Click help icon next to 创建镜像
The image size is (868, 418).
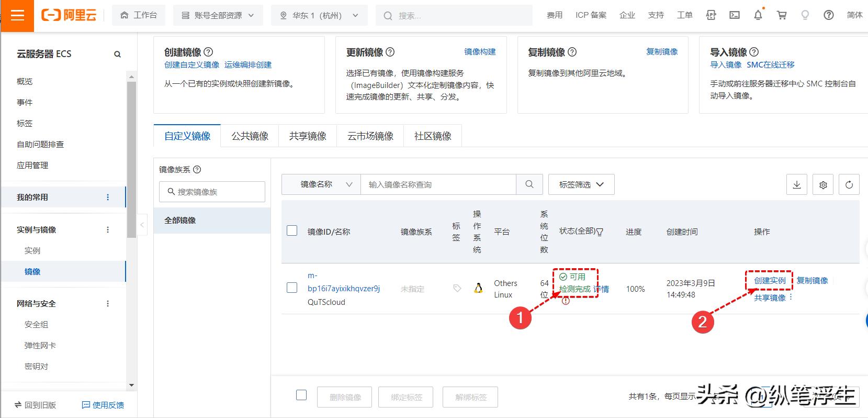208,52
